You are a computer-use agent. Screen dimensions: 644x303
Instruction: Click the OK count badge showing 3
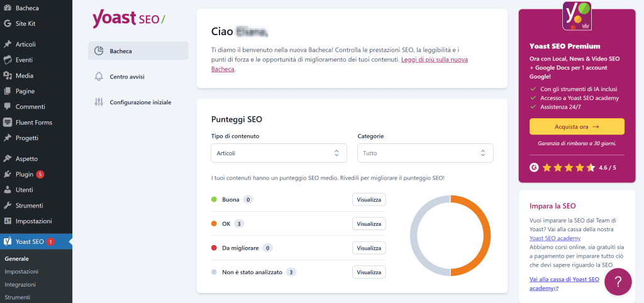(x=240, y=224)
